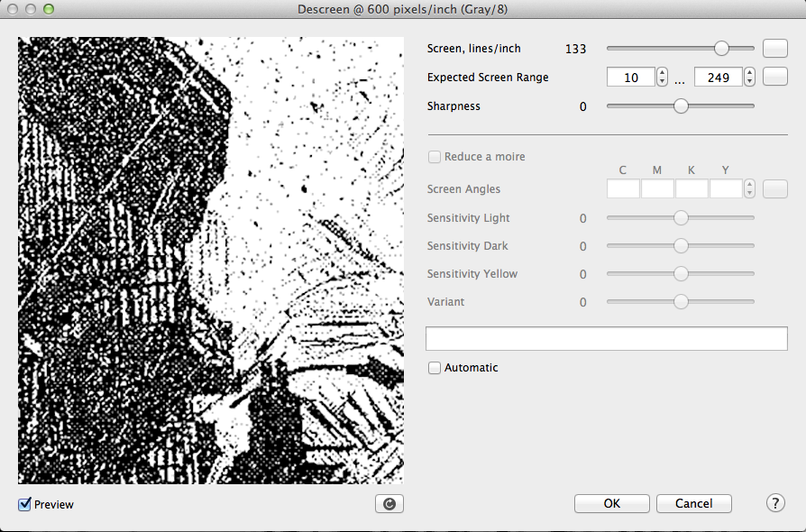The image size is (806, 532).
Task: Click the preview refresh icon button
Action: pyautogui.click(x=389, y=504)
